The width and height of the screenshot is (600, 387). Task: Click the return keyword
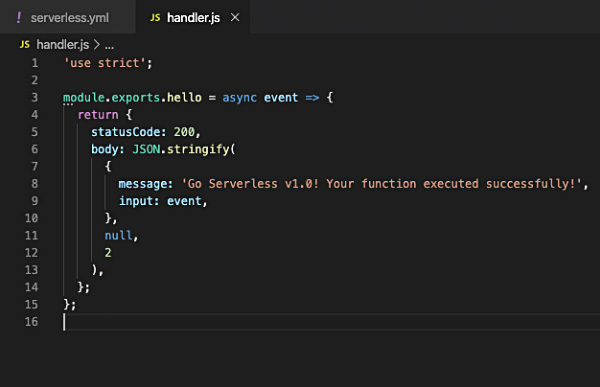point(98,114)
